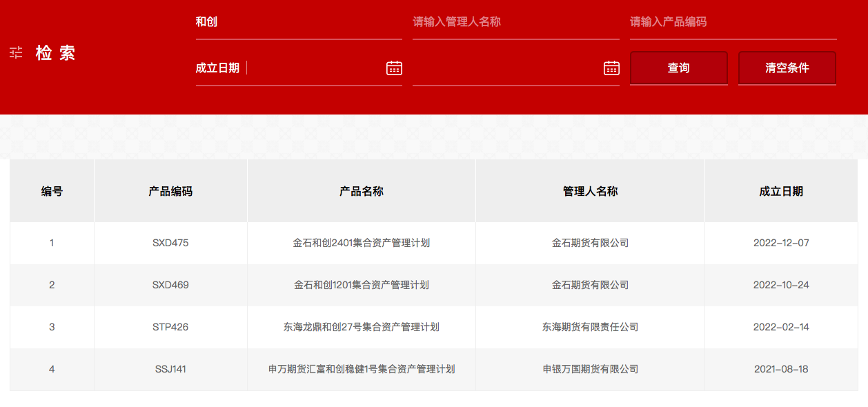This screenshot has height=407, width=868.
Task: Click date 2021-08-18
Action: click(781, 369)
